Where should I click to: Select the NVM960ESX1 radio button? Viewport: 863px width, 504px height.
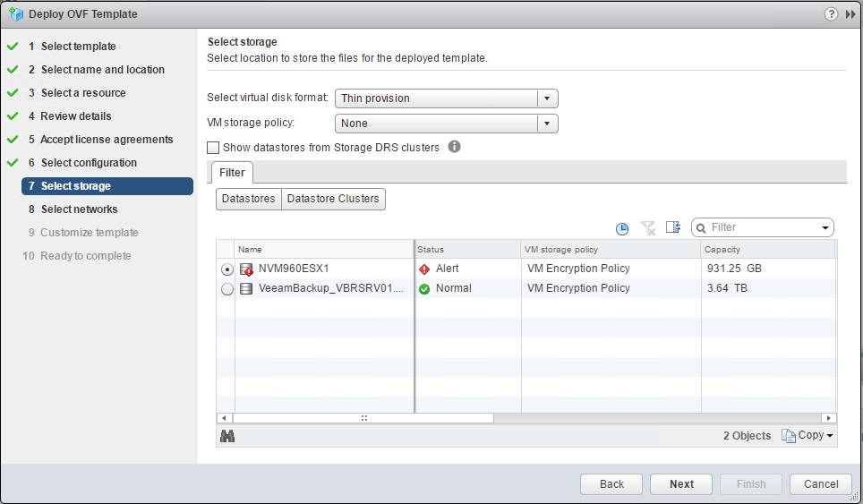(x=226, y=269)
